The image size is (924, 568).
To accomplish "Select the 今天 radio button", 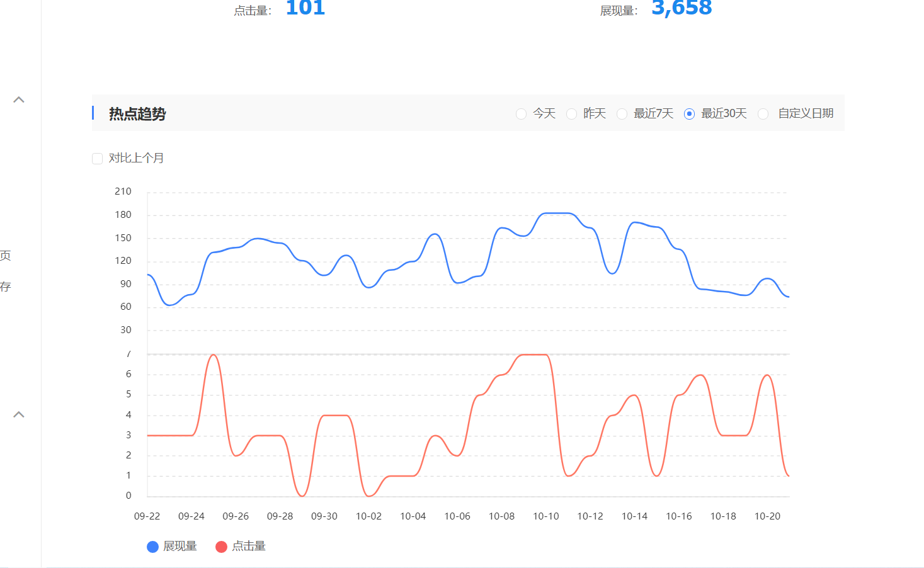I will coord(521,114).
